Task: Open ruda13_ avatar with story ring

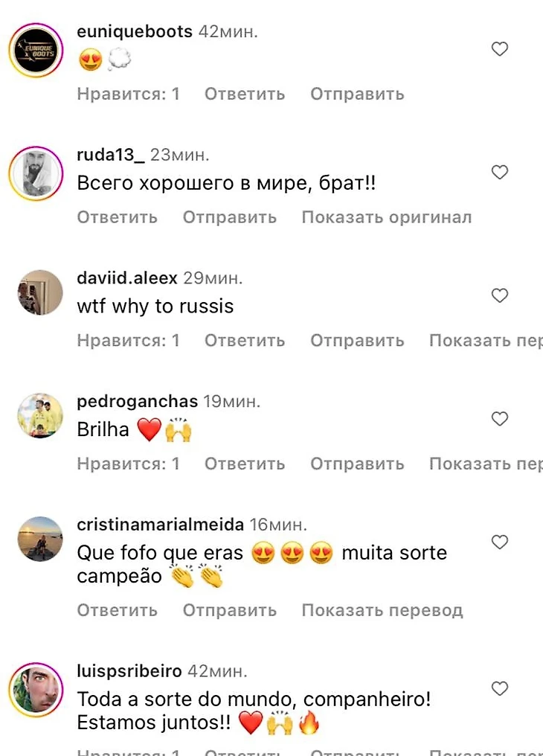Action: coord(36,173)
